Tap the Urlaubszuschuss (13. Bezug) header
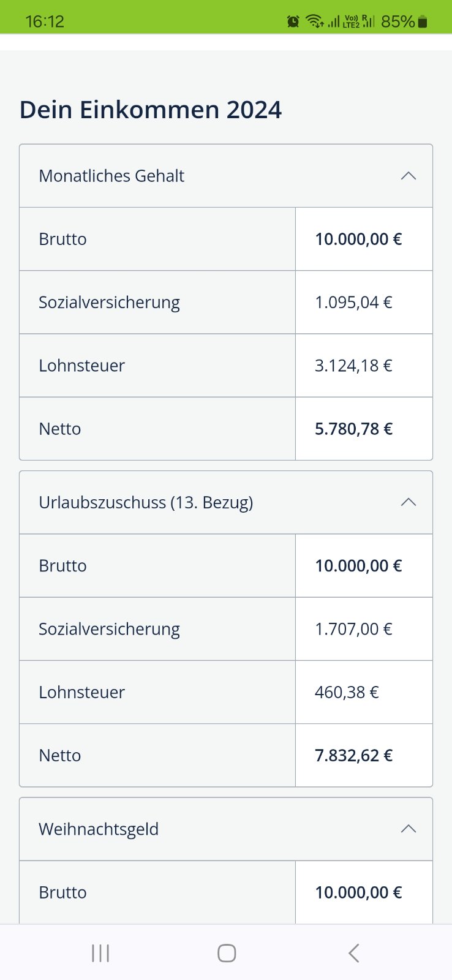 coord(146,502)
